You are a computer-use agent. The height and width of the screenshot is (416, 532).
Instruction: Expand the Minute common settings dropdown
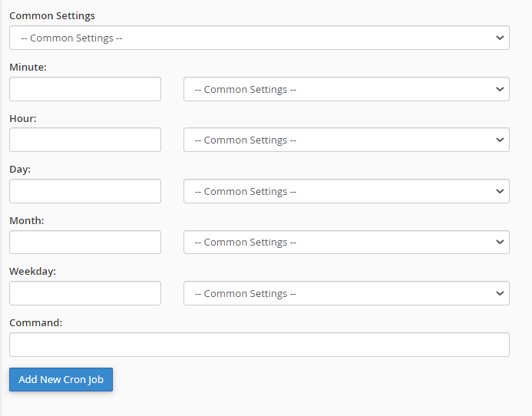[x=346, y=89]
